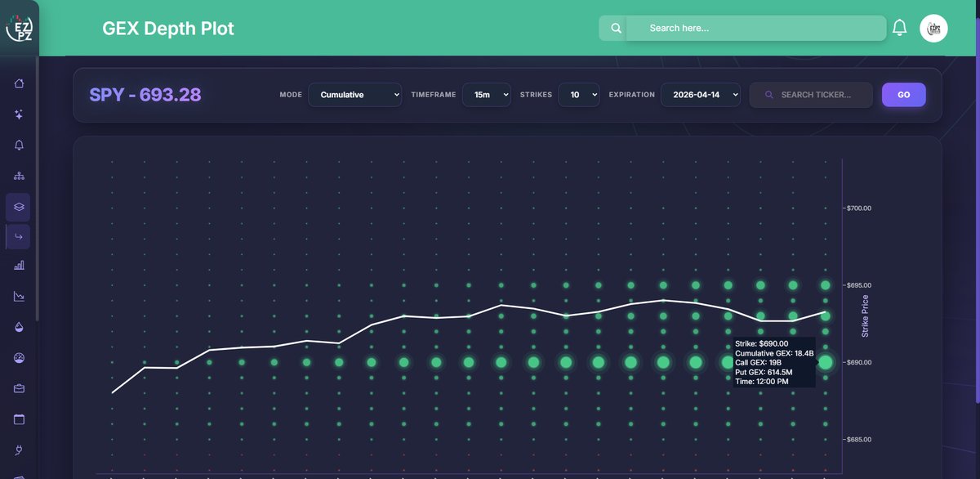Click the 'Time: 12:00 PM' tooltip line
This screenshot has height=479, width=980.
pos(762,382)
